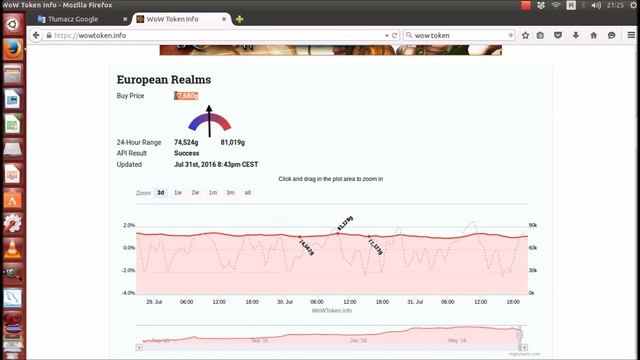This screenshot has height=360, width=640.
Task: Select the WoW Token Info tab
Action: (x=172, y=19)
